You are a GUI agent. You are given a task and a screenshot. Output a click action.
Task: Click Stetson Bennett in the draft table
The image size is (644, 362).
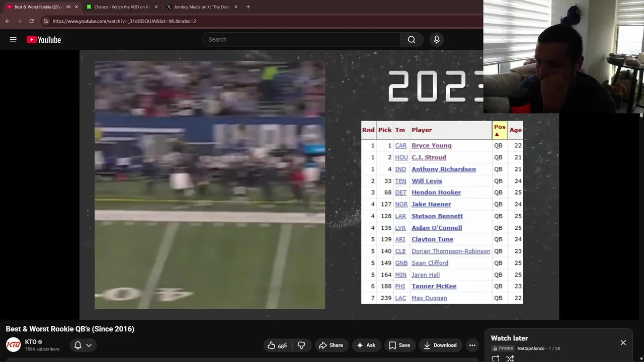click(437, 216)
